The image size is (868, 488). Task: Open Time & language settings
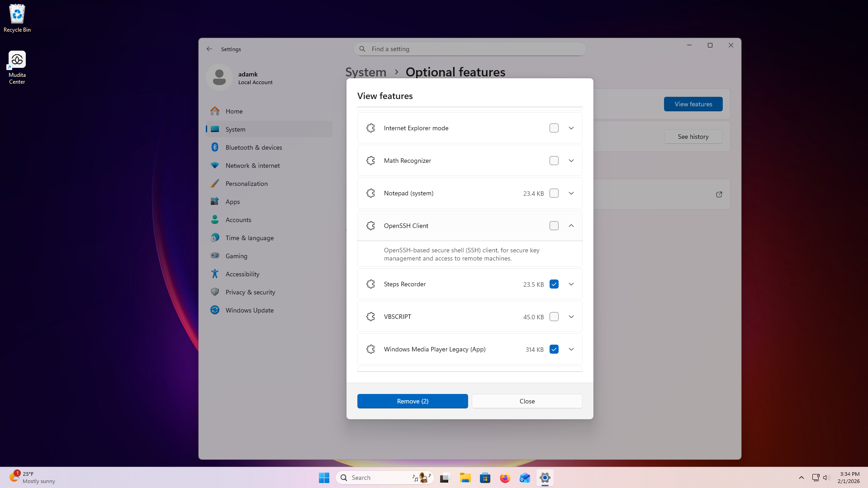tap(269, 238)
